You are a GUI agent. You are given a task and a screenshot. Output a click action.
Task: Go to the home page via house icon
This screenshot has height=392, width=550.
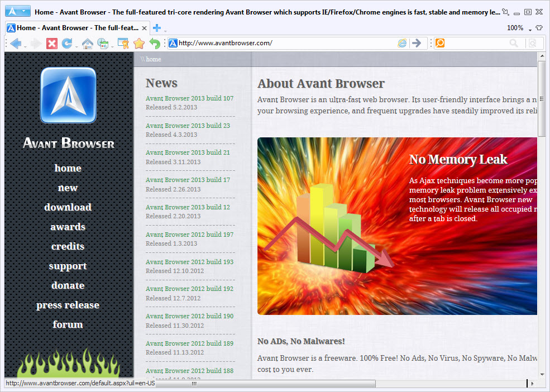(x=87, y=44)
